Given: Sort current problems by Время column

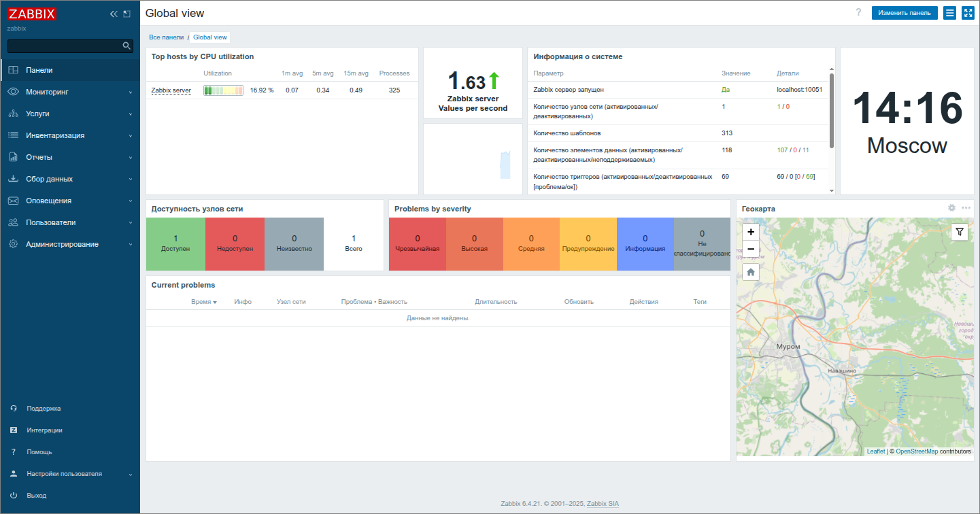Looking at the screenshot, I should click(203, 302).
